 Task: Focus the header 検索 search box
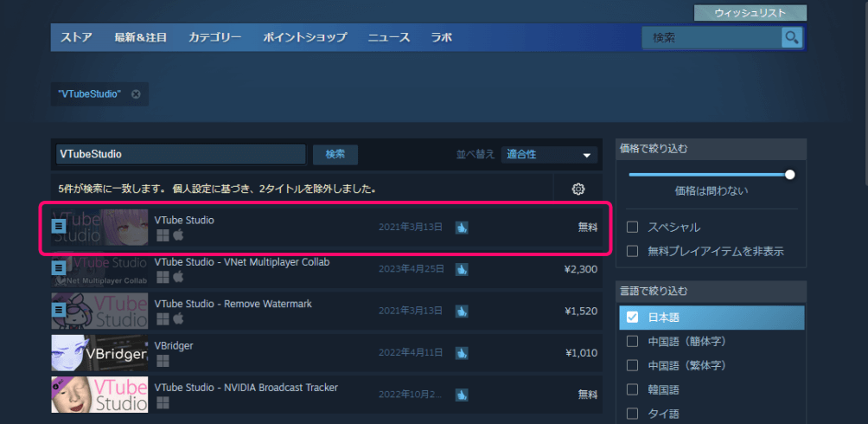tap(712, 38)
